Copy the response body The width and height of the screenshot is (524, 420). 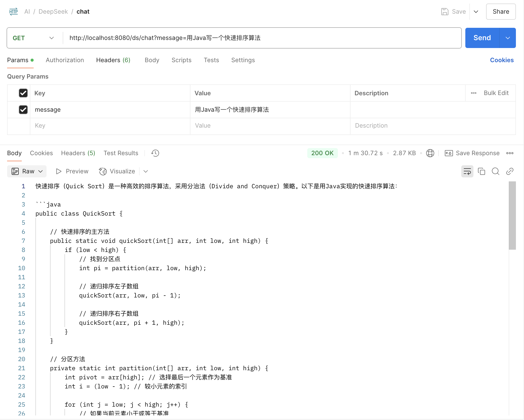pos(482,171)
